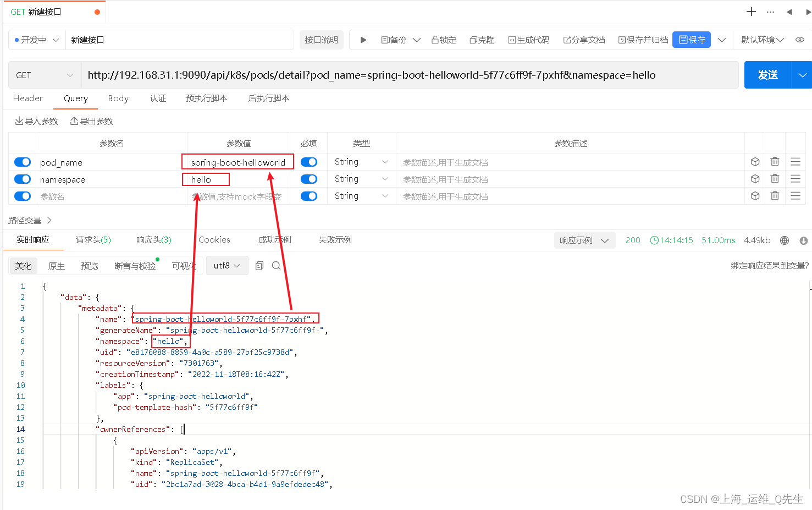Click 分享文档 share document button
The height and width of the screenshot is (510, 812).
tap(584, 40)
